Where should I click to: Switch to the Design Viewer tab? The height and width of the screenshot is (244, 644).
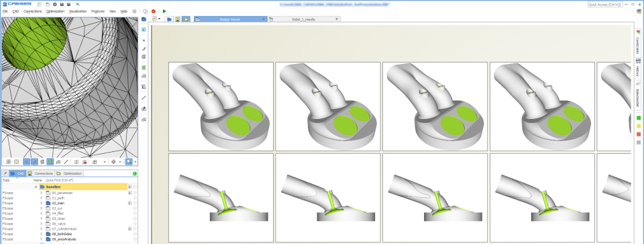(230, 19)
